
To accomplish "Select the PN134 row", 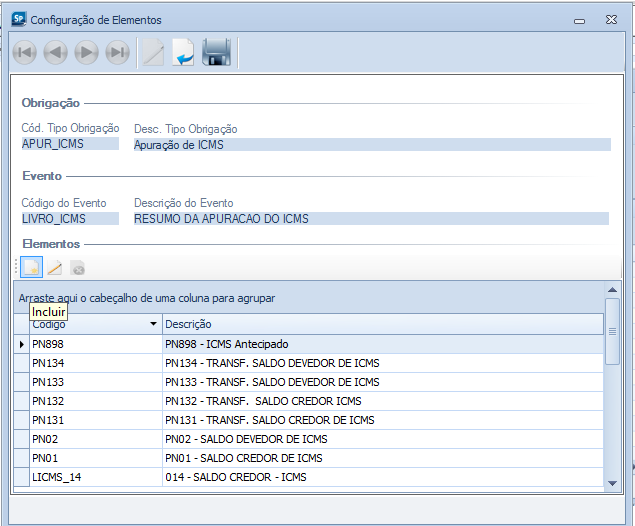I will [95, 363].
